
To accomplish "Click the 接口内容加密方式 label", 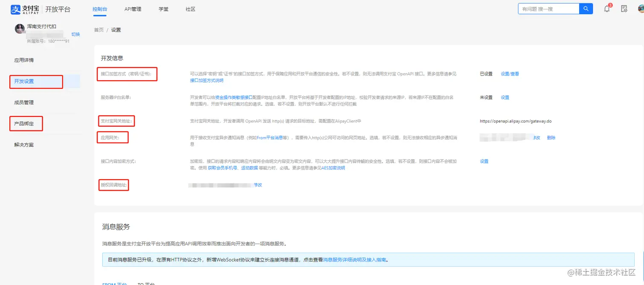I will [118, 161].
